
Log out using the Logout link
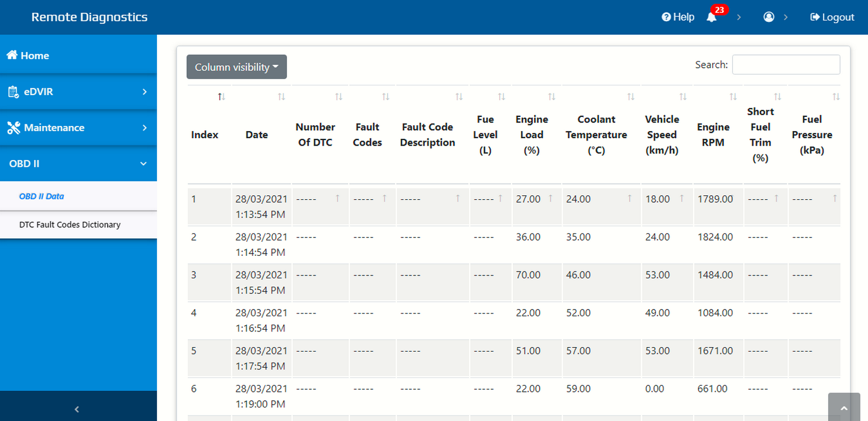832,17
